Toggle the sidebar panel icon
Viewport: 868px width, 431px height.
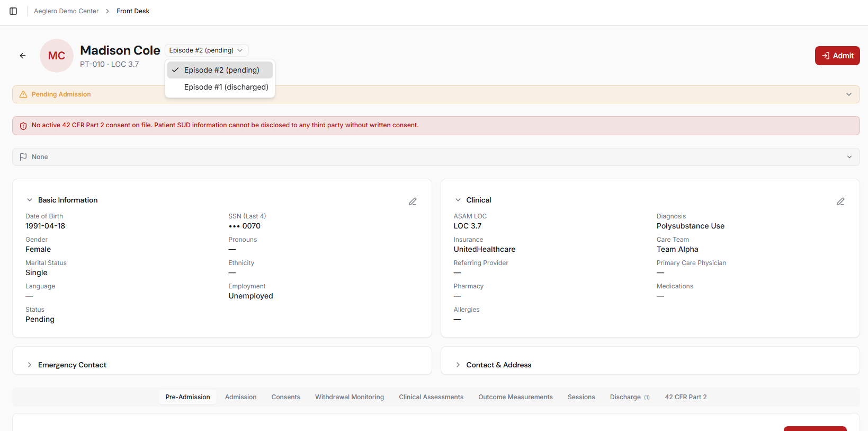(x=13, y=11)
